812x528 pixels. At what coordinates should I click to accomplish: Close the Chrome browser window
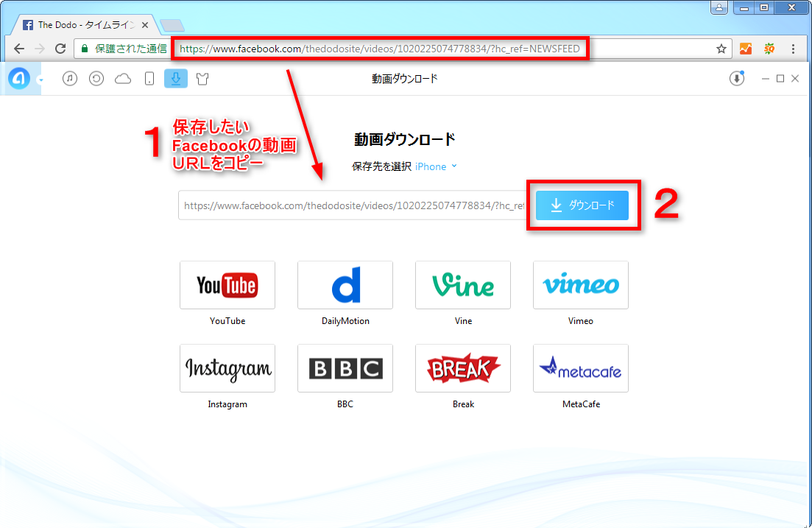[792, 8]
